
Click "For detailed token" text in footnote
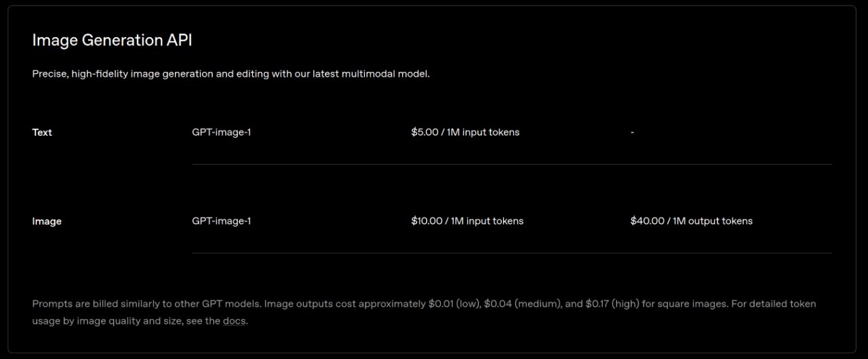pos(774,304)
